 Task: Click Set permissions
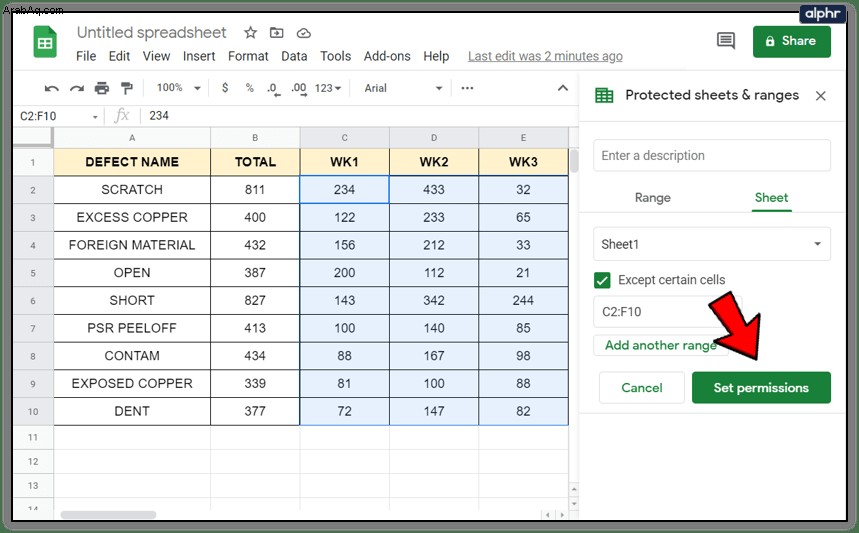pos(761,388)
